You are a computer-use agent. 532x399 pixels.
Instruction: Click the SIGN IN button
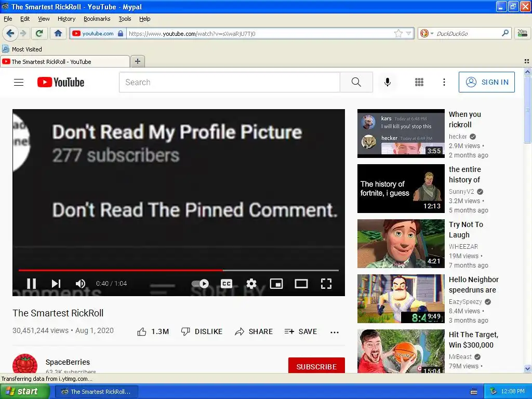(x=486, y=82)
